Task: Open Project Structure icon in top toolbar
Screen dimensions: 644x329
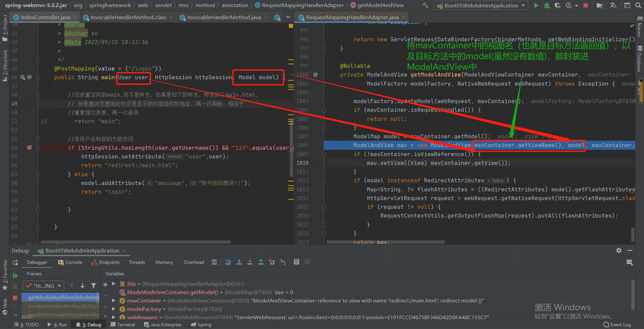Action: click(600, 5)
